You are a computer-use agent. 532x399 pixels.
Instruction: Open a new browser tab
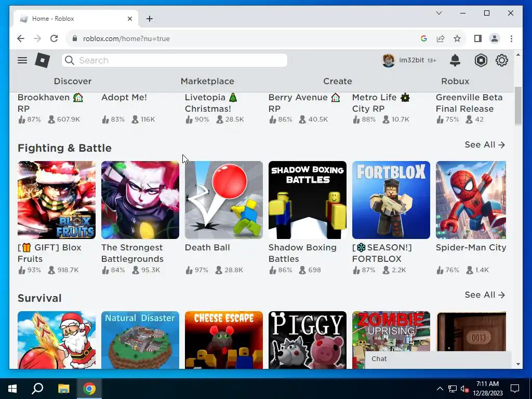149,19
